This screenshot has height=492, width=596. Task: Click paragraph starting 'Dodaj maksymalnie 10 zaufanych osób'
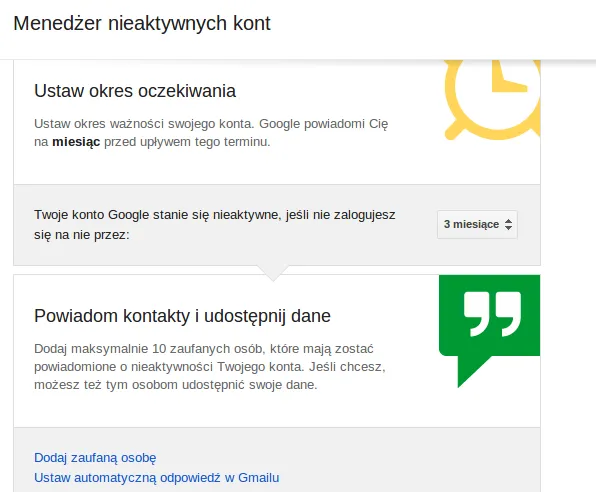210,367
